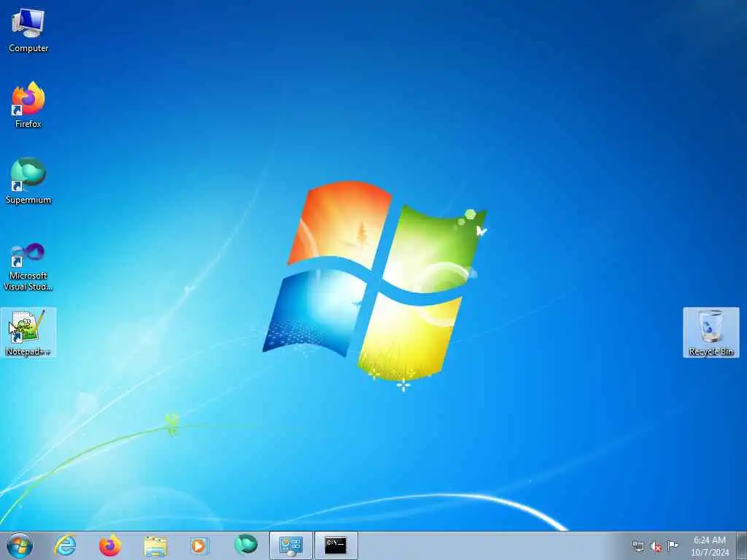Click the Microsoft Visual Stud... label text

pos(28,281)
